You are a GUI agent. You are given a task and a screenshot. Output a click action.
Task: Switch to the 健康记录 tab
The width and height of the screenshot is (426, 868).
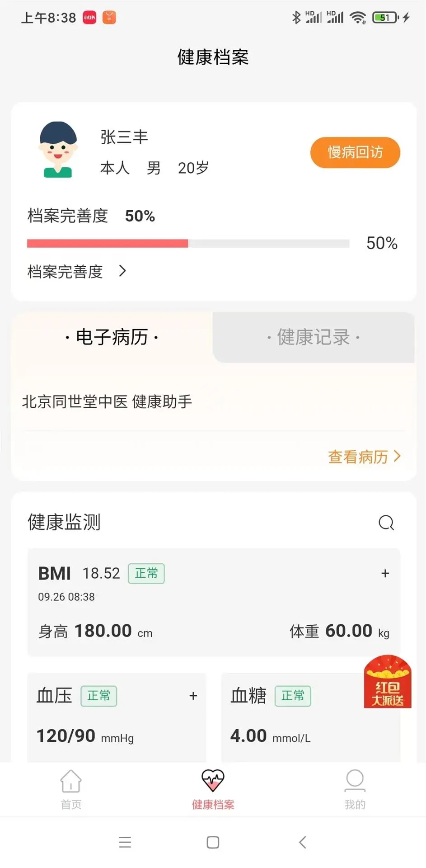314,337
